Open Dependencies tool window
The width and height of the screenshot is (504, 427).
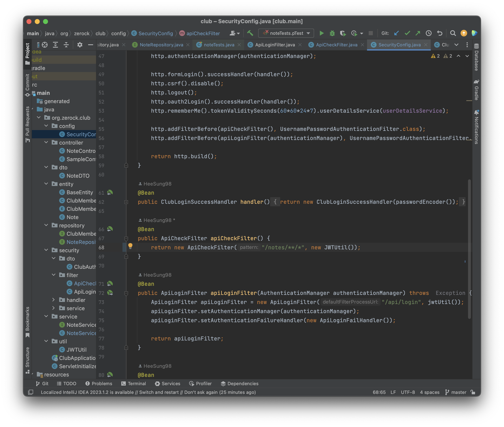coord(239,384)
